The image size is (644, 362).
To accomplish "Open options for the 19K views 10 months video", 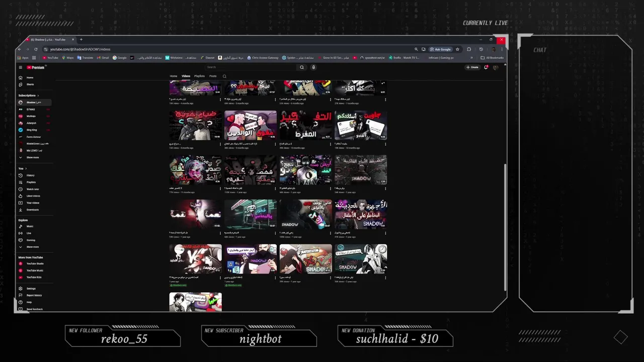I will pos(385,144).
